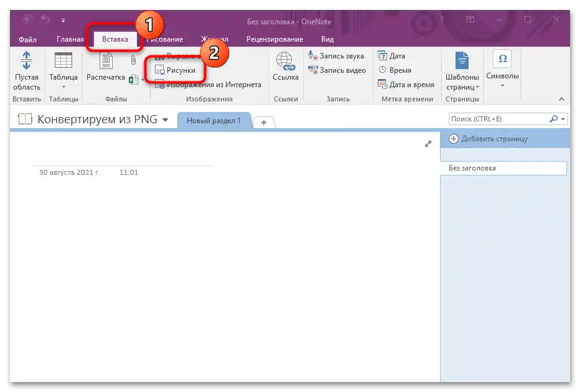Click the date 30 августа 2021 г.

[70, 172]
